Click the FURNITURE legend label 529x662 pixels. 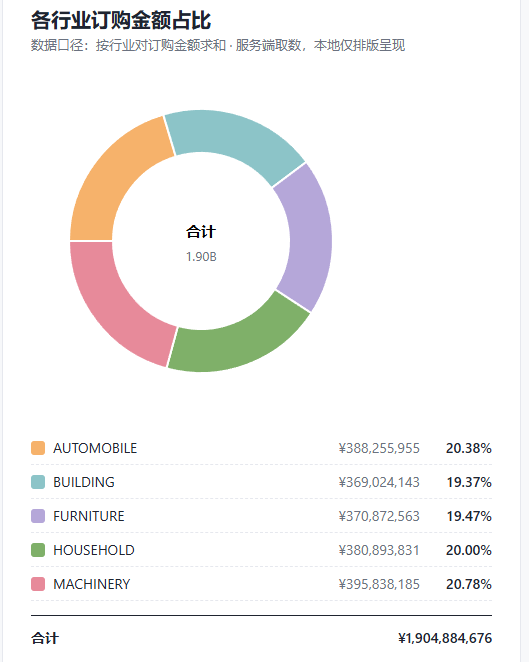tap(89, 516)
